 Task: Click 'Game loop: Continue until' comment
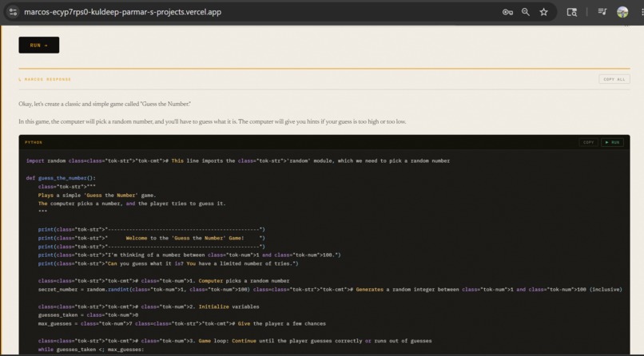pyautogui.click(x=235, y=341)
